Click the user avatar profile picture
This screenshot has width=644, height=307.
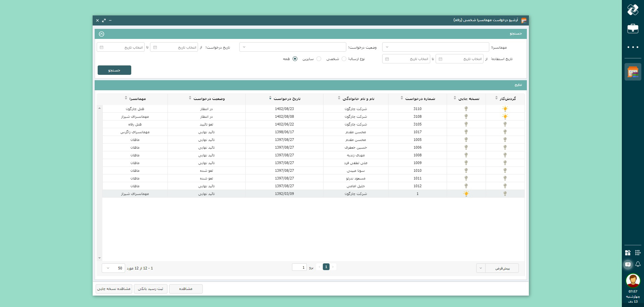click(633, 280)
